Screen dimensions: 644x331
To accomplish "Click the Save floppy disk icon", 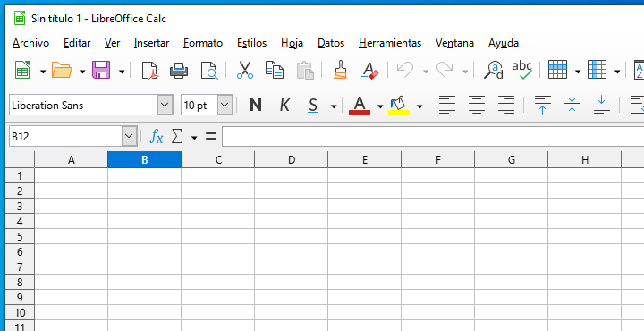I will click(101, 70).
